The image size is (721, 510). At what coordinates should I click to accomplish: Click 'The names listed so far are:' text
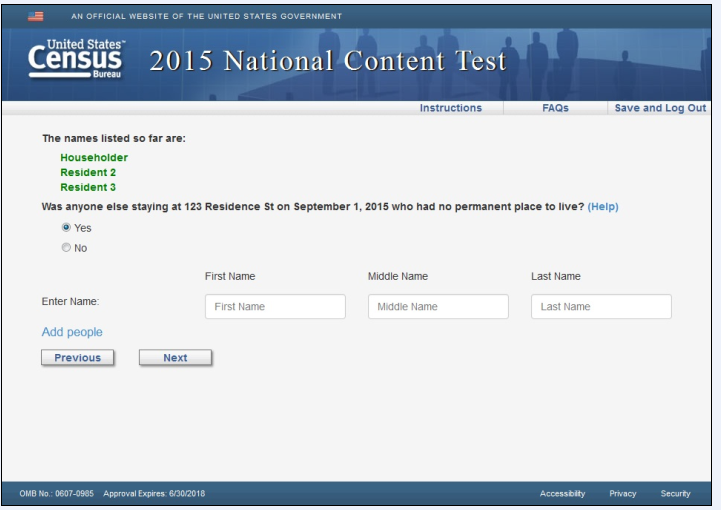pos(114,138)
